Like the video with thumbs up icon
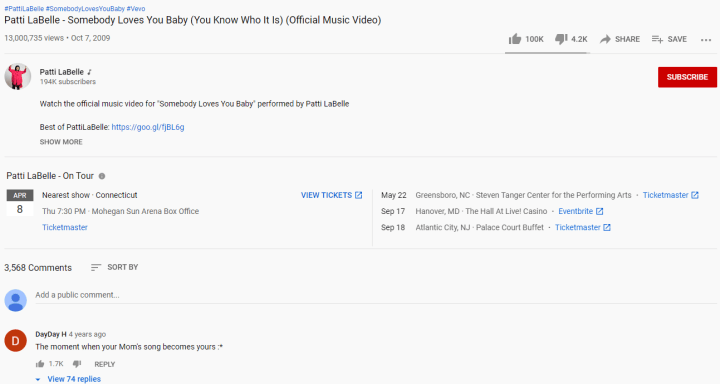 click(515, 39)
